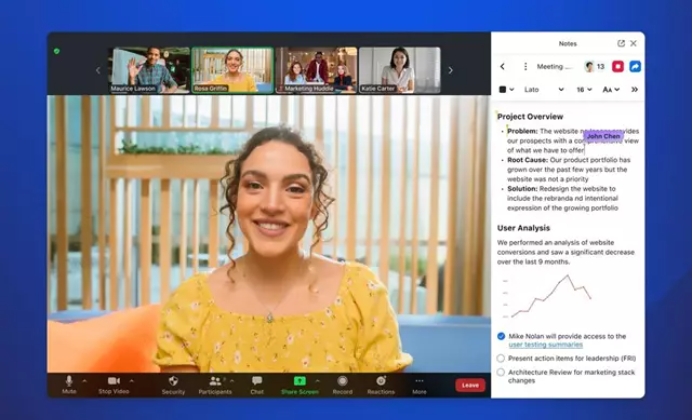
Task: Expand audio options caret beside Mute
Action: [x=84, y=381]
